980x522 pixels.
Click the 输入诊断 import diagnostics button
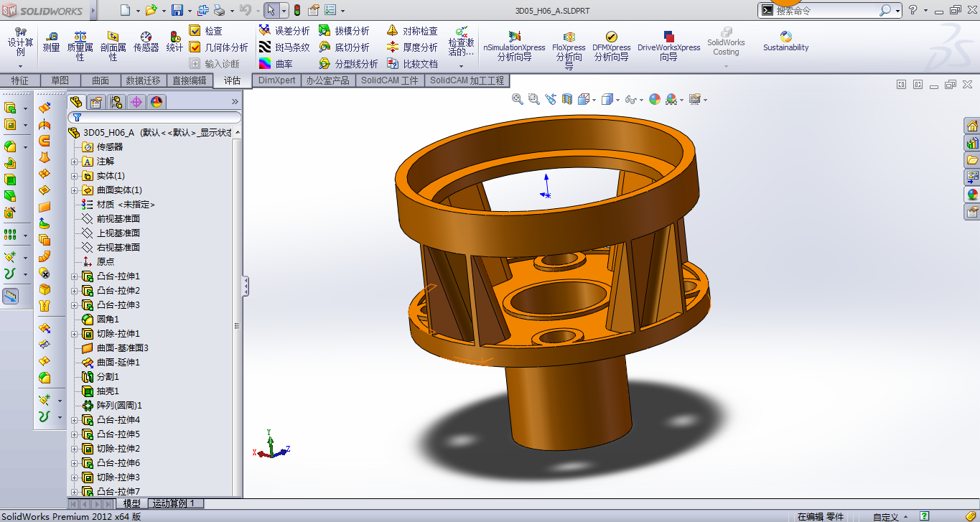(x=214, y=64)
